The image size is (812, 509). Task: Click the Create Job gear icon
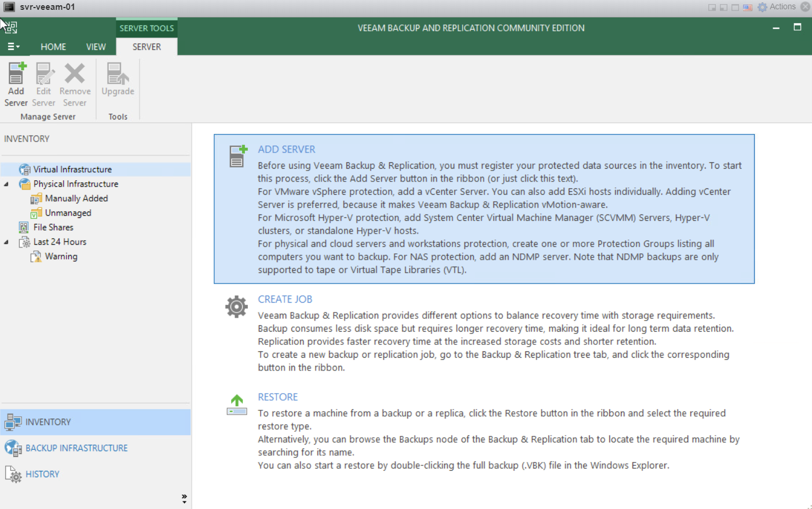coord(236,307)
